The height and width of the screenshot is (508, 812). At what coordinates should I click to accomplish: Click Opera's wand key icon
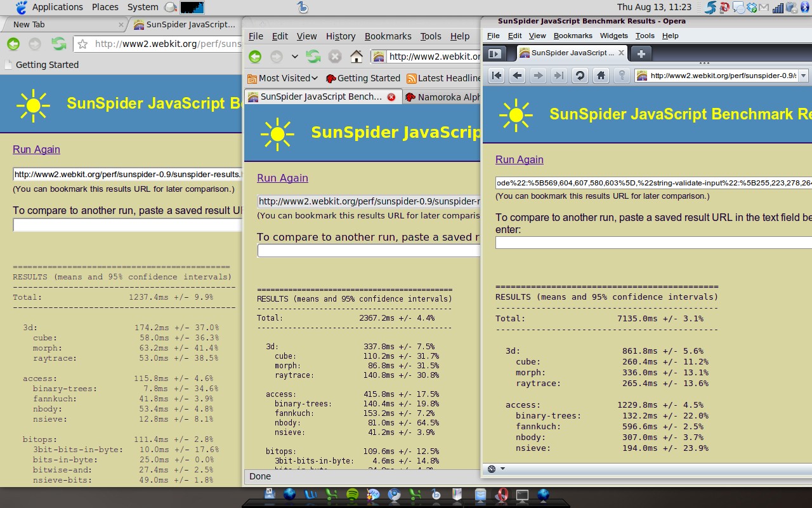pos(622,76)
